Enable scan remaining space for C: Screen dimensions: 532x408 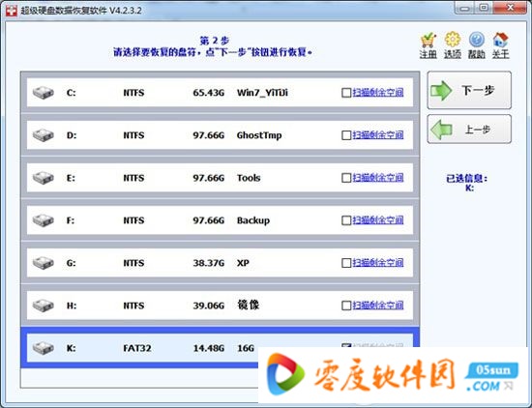click(346, 93)
